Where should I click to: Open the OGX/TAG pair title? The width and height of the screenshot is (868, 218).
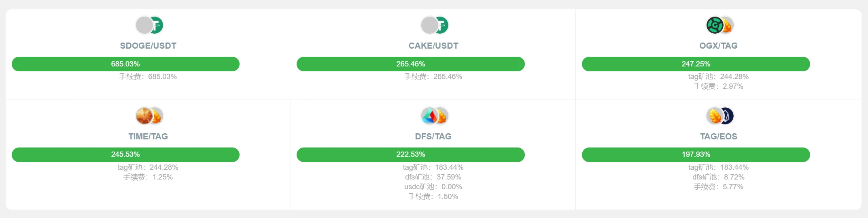pos(719,46)
